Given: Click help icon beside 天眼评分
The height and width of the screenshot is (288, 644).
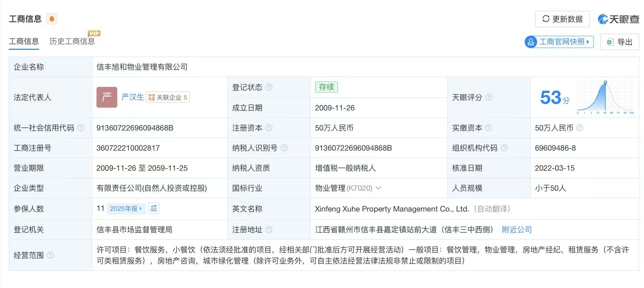Looking at the screenshot, I should point(489,97).
